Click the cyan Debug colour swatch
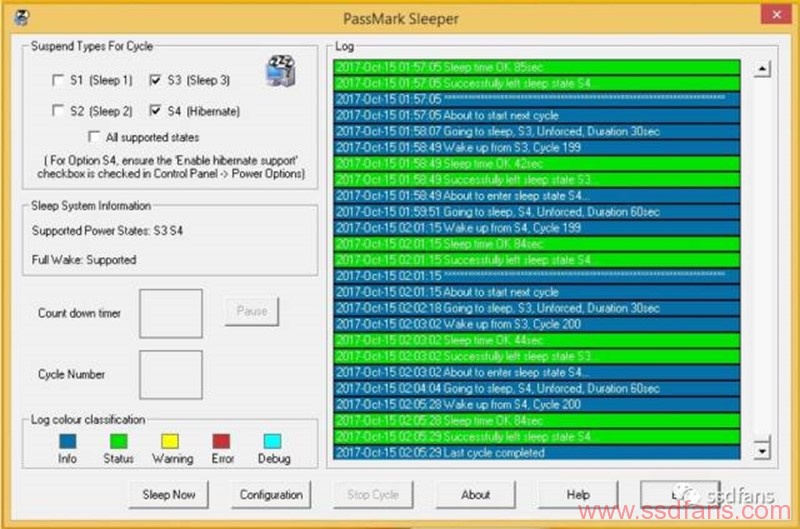This screenshot has width=800, height=529. coord(272,441)
